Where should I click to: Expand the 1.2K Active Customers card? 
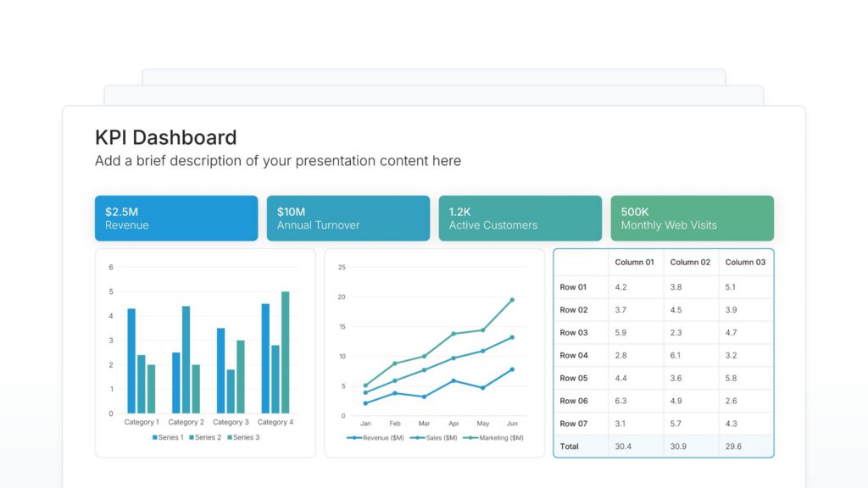click(x=520, y=218)
